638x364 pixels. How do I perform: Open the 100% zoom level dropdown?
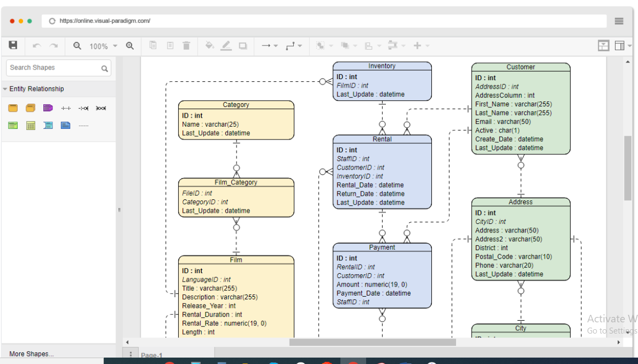tap(103, 47)
